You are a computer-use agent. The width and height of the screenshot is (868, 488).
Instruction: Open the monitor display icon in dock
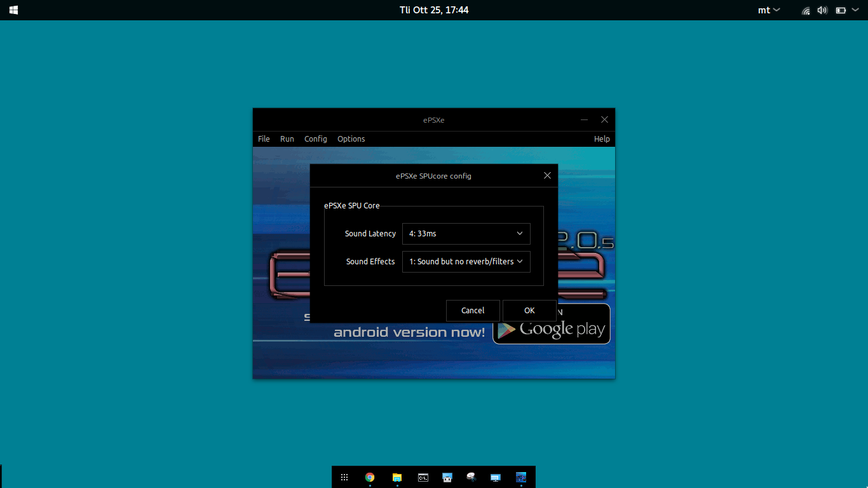click(x=496, y=477)
